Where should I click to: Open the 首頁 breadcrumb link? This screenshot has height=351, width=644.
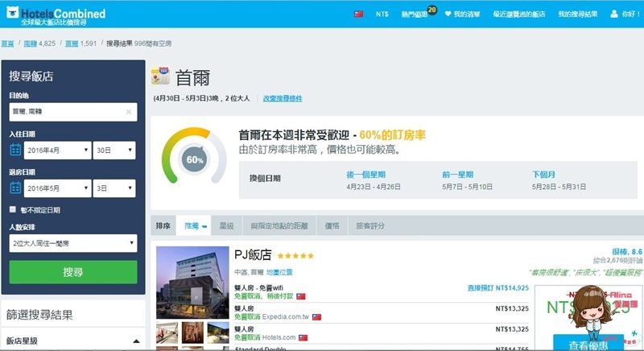click(x=7, y=43)
